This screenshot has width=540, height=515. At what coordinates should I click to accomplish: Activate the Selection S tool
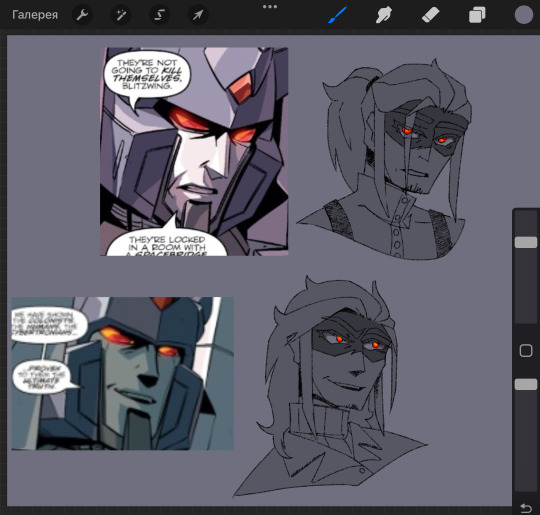click(159, 15)
